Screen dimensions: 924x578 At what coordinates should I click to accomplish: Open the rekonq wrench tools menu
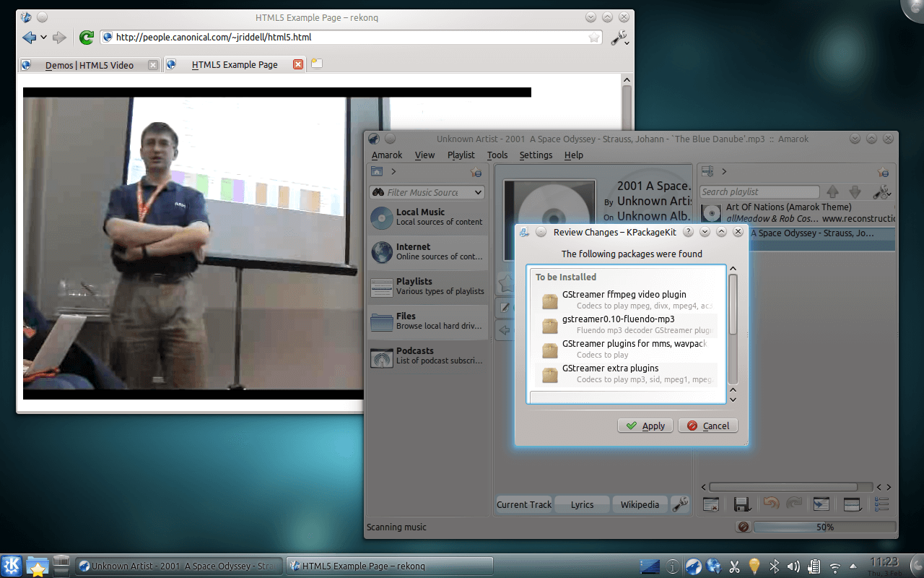tap(619, 38)
